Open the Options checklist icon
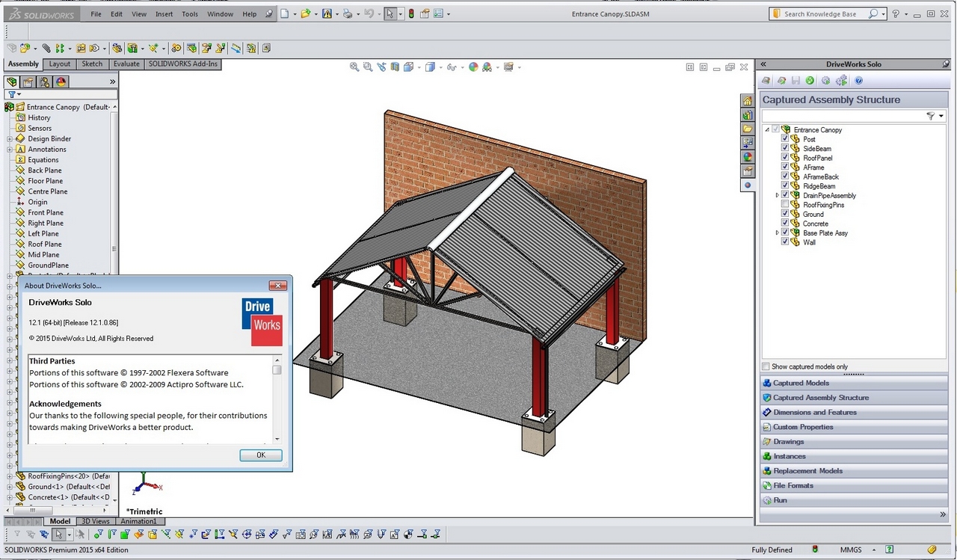This screenshot has width=957, height=560. click(439, 13)
